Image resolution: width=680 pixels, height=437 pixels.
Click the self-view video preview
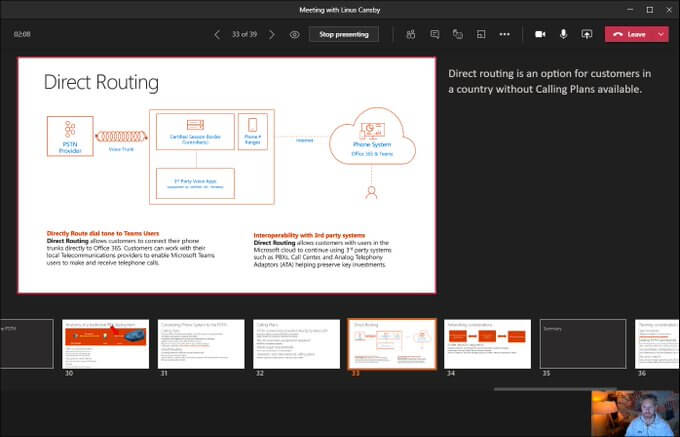coord(635,413)
